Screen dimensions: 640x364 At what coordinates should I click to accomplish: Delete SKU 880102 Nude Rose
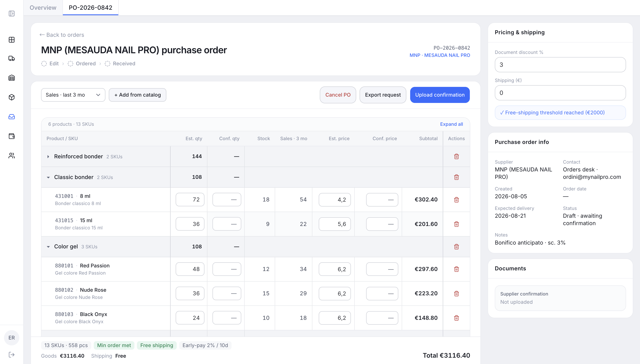click(x=456, y=293)
